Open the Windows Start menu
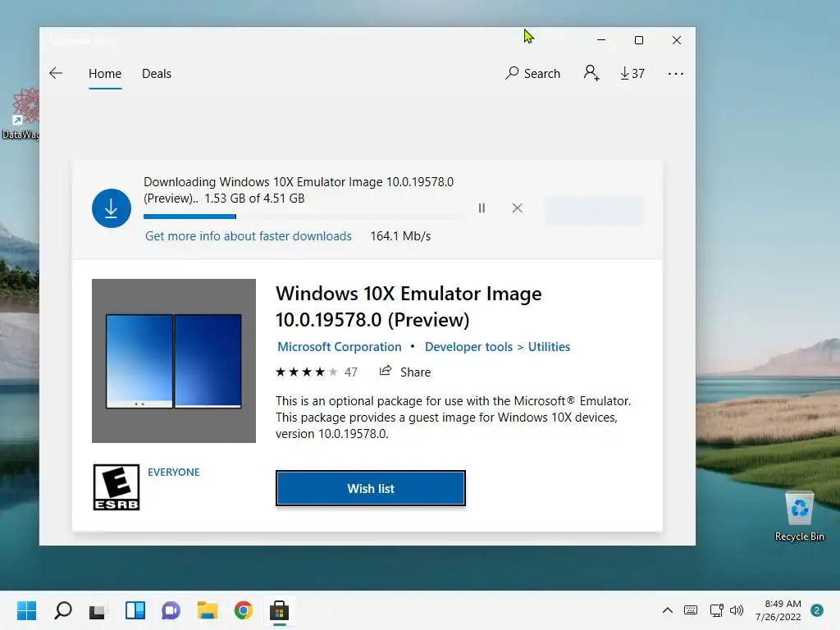This screenshot has width=840, height=630. click(x=26, y=610)
